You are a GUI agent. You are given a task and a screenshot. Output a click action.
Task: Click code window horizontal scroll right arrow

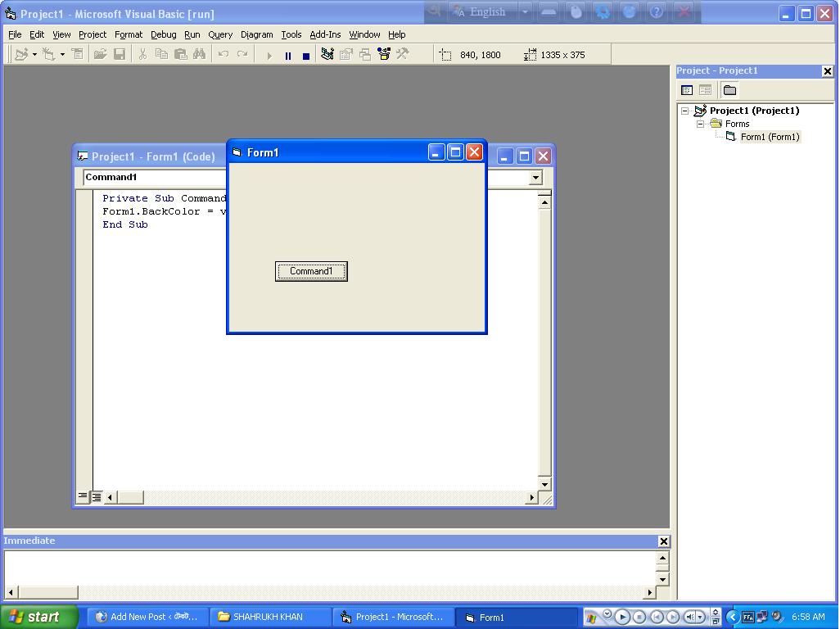531,497
